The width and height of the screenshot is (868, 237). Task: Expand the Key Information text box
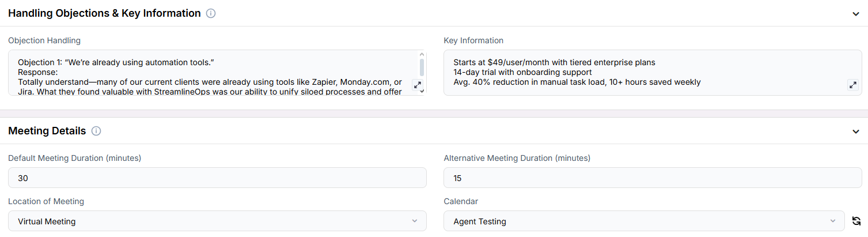click(853, 85)
